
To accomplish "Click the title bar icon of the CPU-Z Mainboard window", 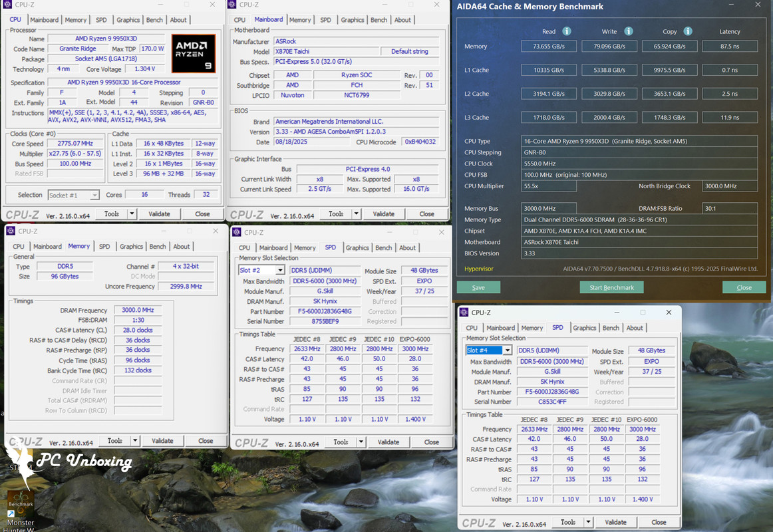I will pos(232,5).
